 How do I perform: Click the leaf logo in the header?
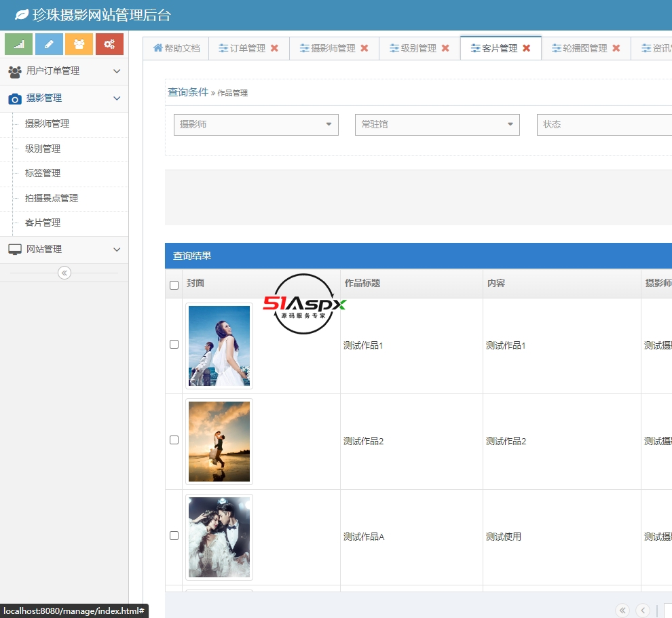pyautogui.click(x=22, y=15)
